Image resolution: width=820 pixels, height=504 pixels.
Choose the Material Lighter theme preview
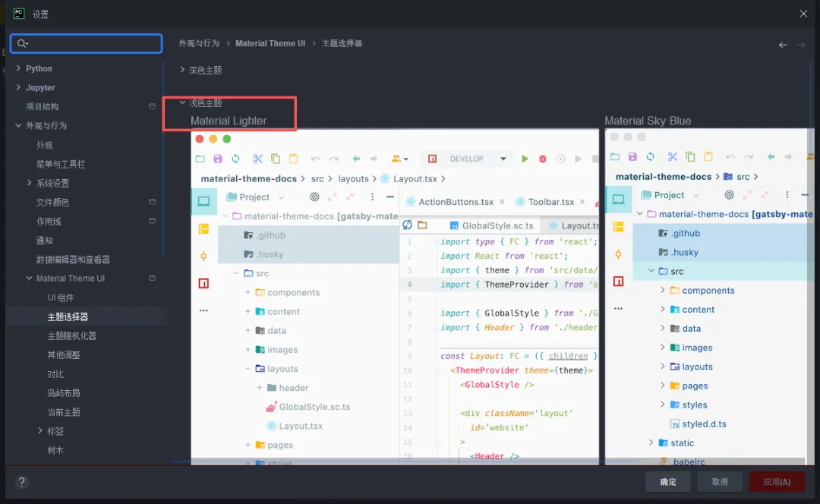click(395, 297)
